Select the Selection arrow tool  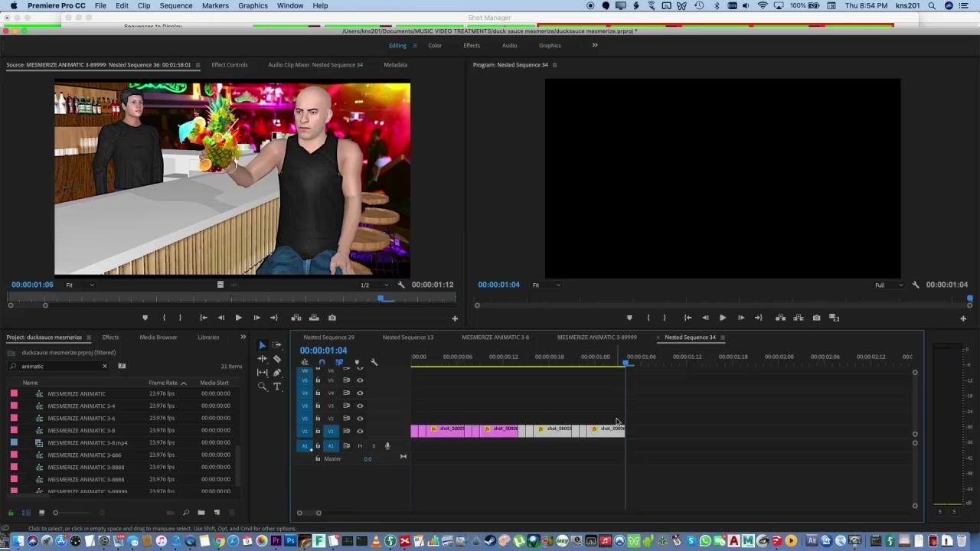coord(262,345)
